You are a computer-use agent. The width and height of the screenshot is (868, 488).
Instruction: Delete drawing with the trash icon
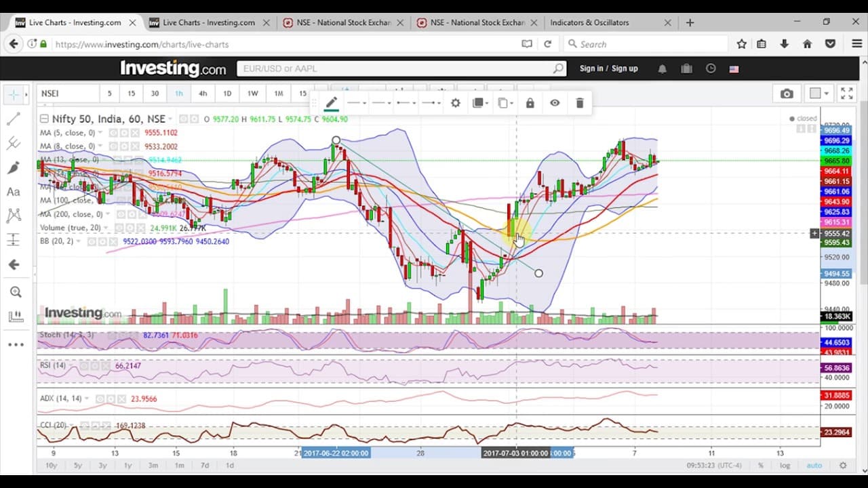[579, 103]
